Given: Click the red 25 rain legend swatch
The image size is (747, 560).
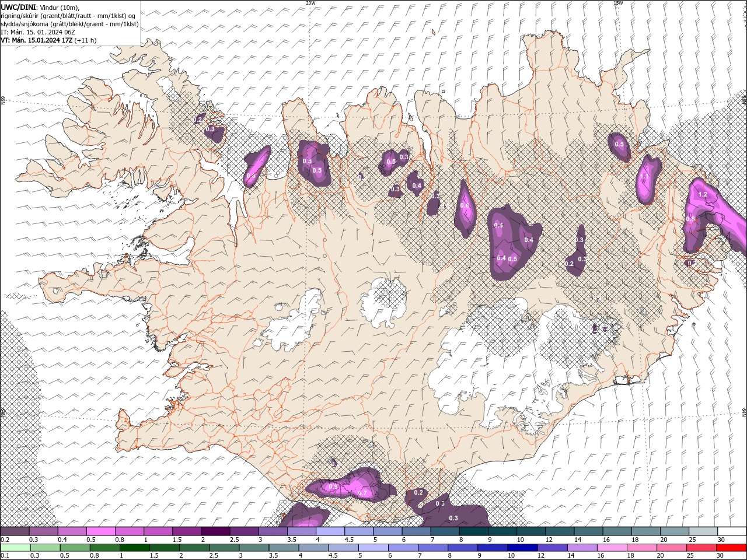Looking at the screenshot, I should click(701, 548).
